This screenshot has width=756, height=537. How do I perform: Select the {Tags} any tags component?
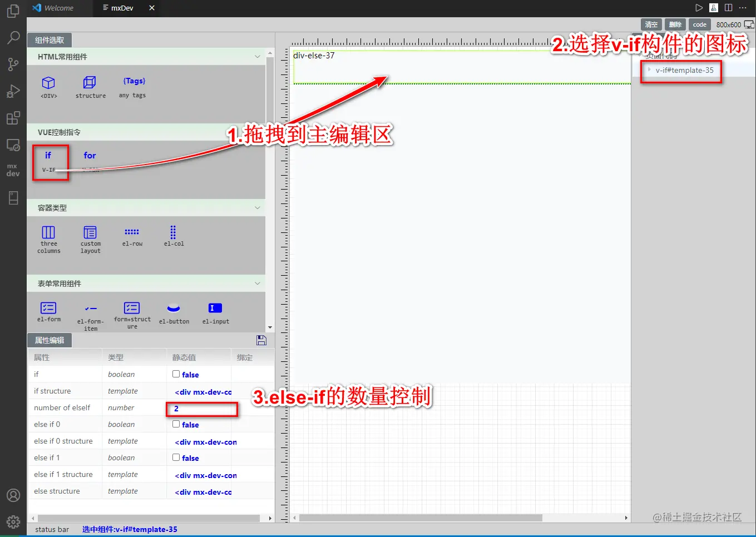pyautogui.click(x=133, y=87)
